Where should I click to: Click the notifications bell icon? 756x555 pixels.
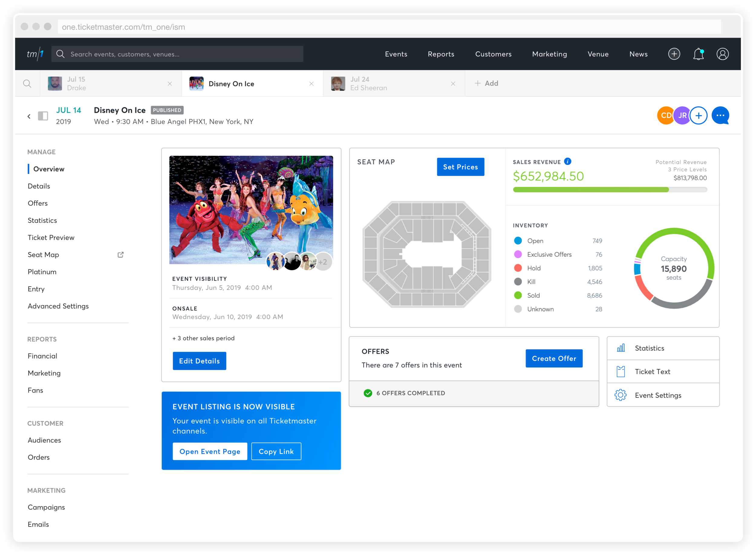click(698, 54)
